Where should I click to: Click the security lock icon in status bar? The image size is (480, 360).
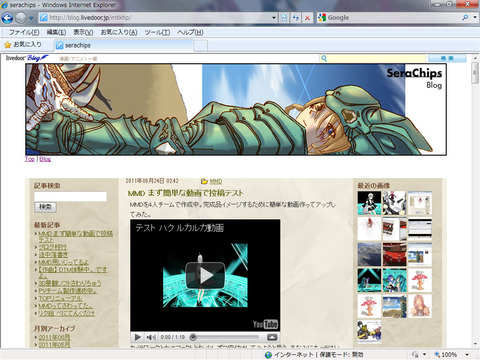coord(415,355)
